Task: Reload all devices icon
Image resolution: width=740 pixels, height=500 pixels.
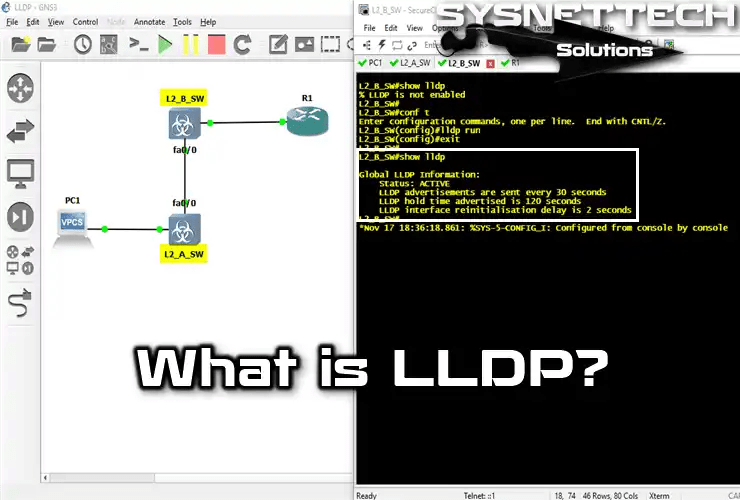Action: pyautogui.click(x=243, y=45)
